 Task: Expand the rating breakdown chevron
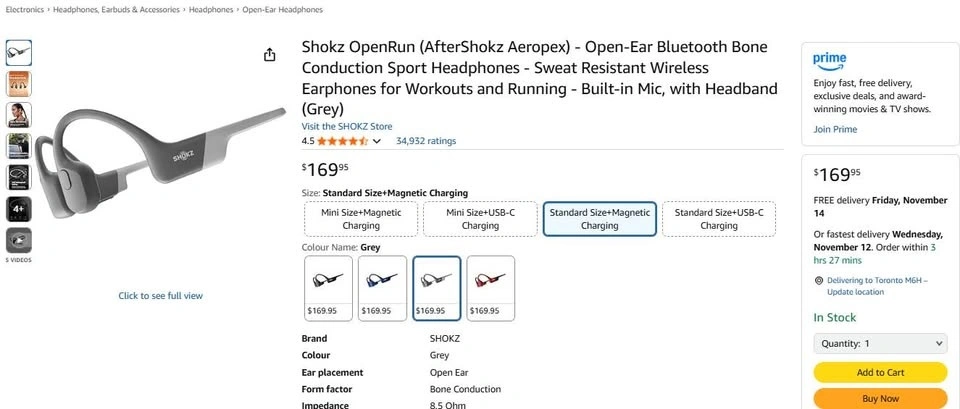(x=377, y=142)
